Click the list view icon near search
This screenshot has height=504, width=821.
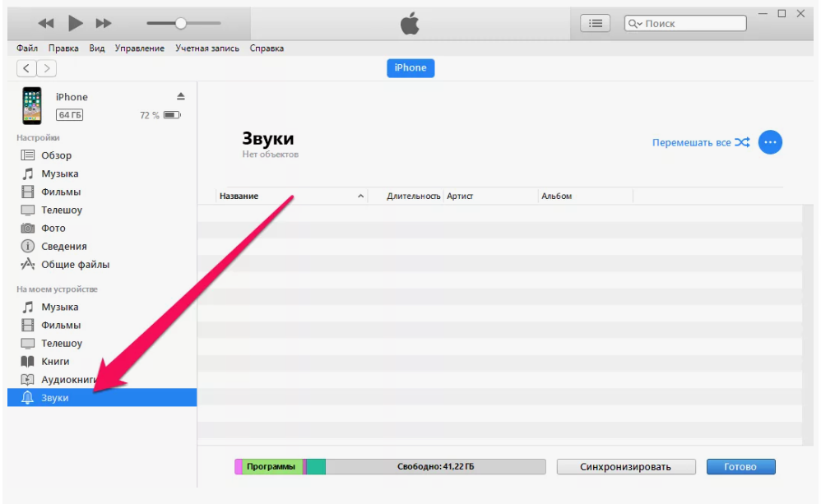[x=596, y=24]
